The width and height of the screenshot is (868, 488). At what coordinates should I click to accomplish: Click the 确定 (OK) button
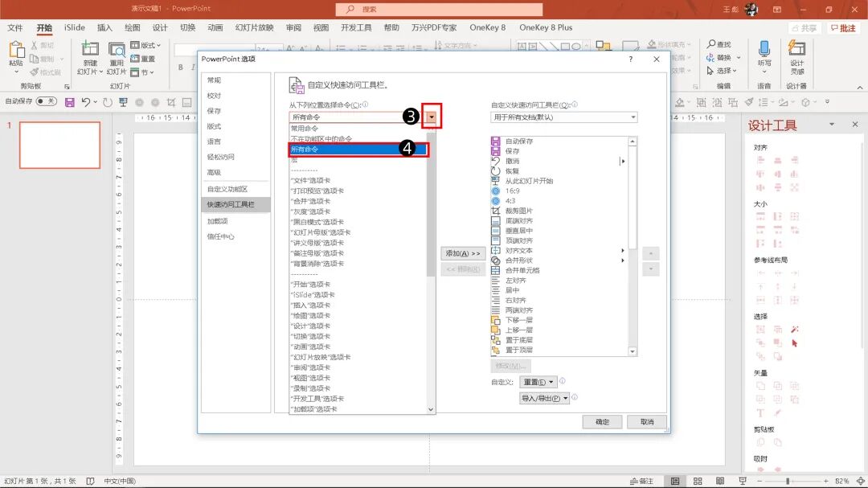click(602, 422)
